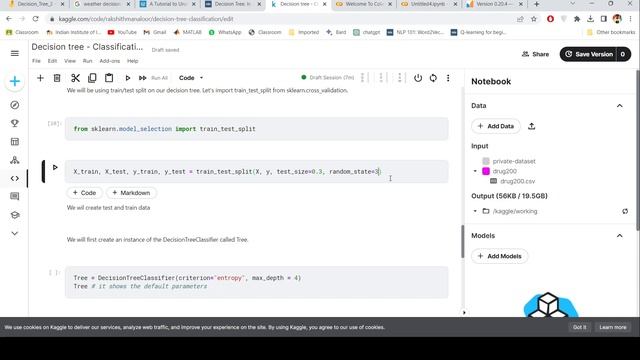
Task: Run the current cell from the toolbar
Action: 127,78
